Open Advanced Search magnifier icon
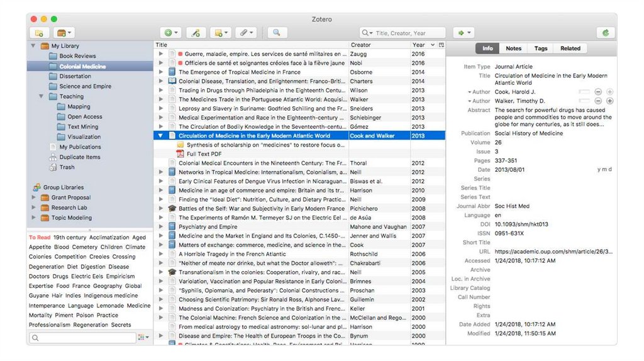The image size is (644, 361). tap(277, 33)
